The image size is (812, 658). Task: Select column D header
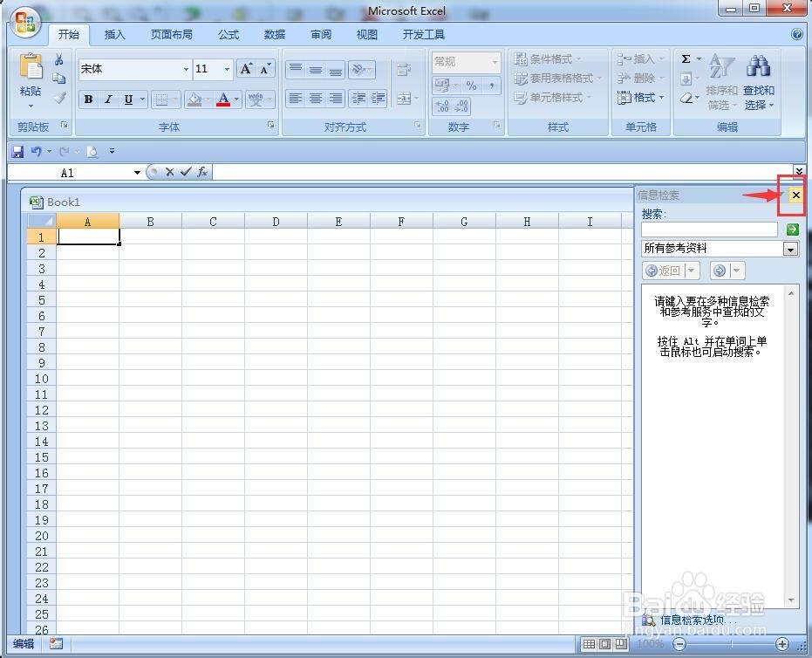coord(276,222)
